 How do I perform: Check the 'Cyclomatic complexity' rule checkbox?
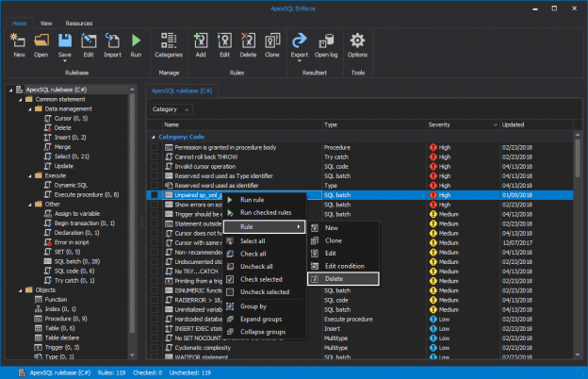pyautogui.click(x=155, y=348)
